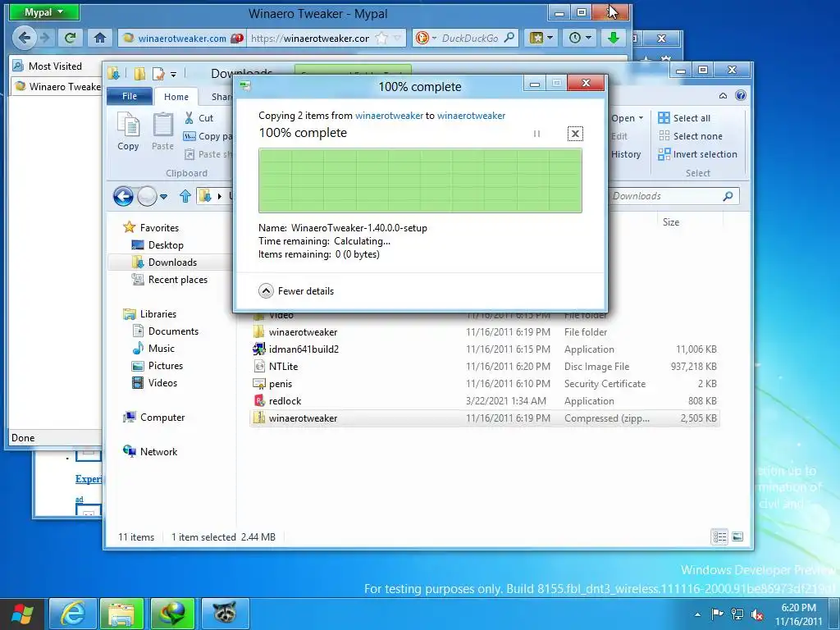Viewport: 840px width, 630px height.
Task: Reload the page in Mypal browser
Action: [71, 38]
